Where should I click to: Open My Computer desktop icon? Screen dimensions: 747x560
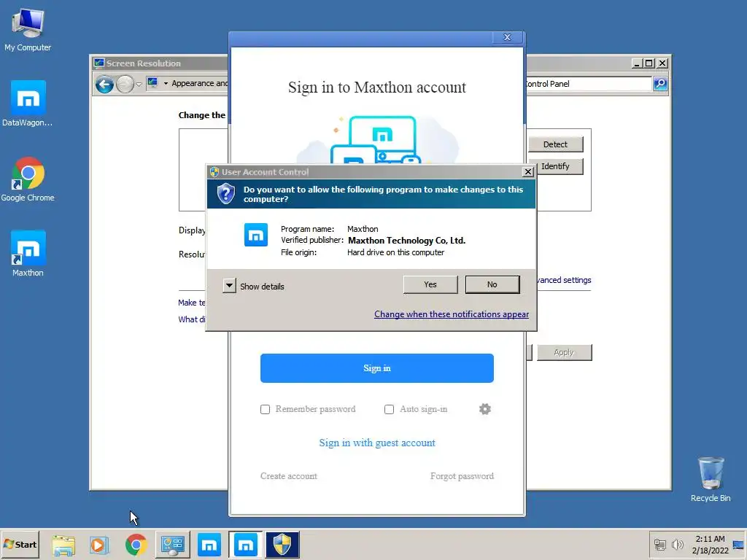point(28,29)
